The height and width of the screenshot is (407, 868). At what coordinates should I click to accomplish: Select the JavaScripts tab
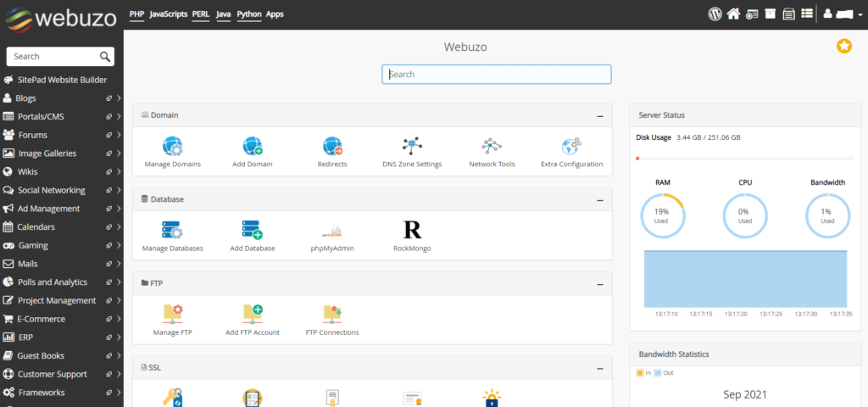pos(169,14)
